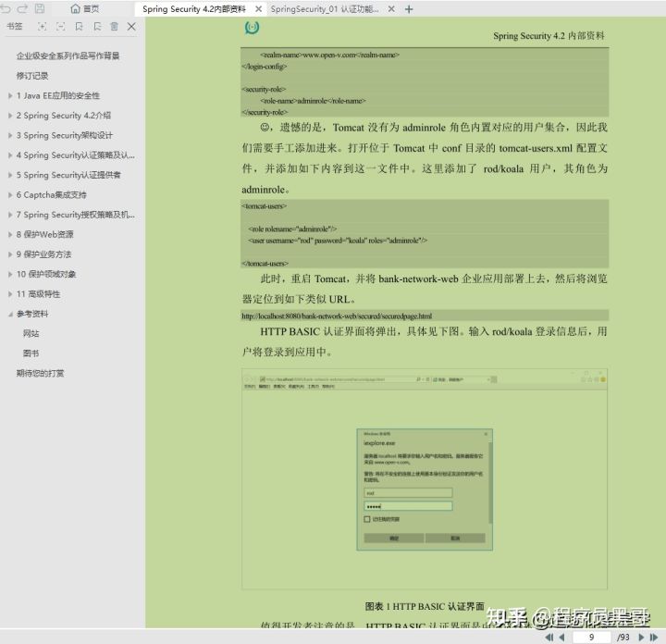
Task: Select bookmark 11 高级特性
Action: pyautogui.click(x=38, y=294)
